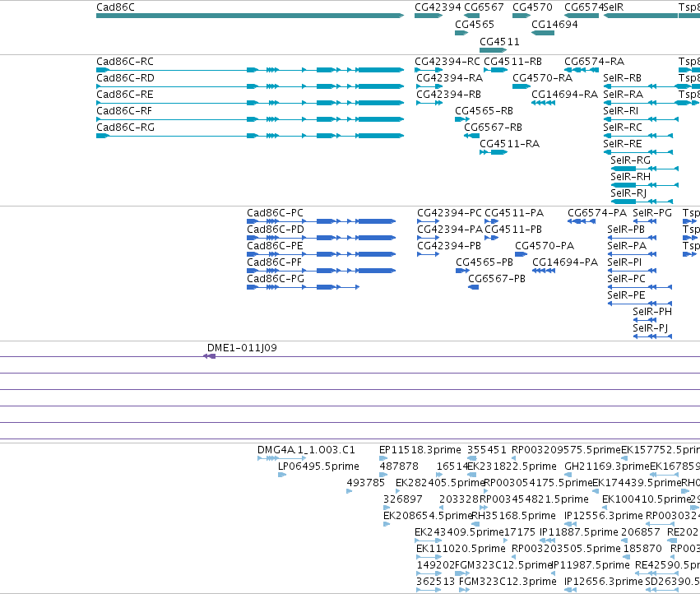Click transcript CG42394-RA

tap(429, 86)
